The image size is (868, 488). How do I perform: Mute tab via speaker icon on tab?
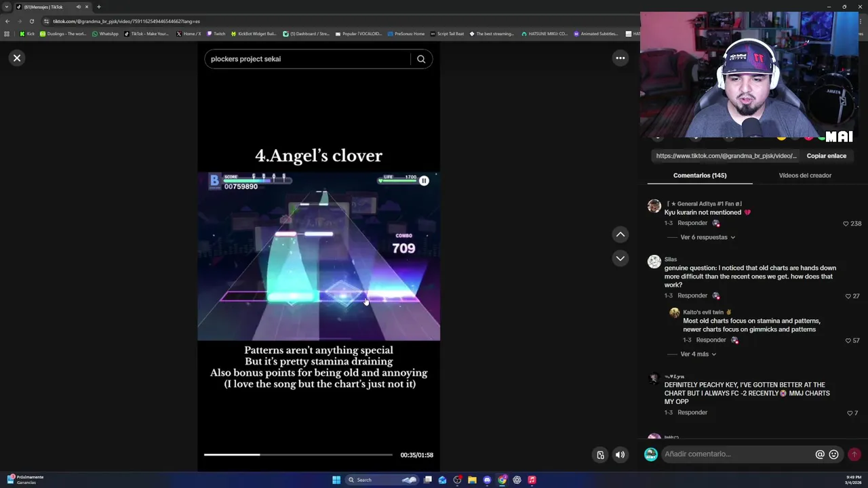(x=78, y=7)
